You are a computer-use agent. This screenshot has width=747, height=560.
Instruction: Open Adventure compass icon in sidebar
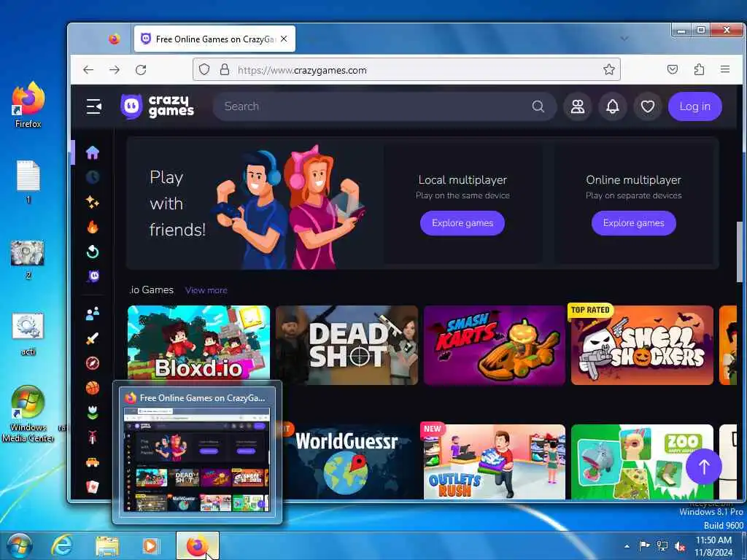pos(93,363)
